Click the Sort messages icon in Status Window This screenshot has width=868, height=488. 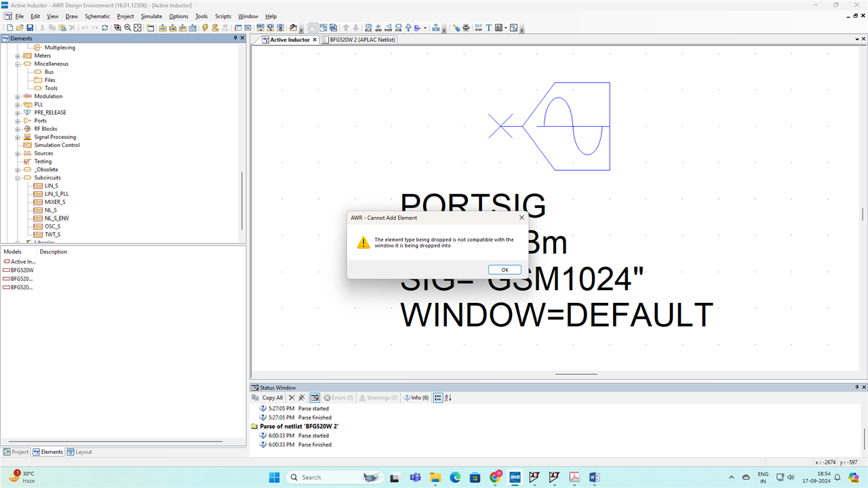coord(448,398)
